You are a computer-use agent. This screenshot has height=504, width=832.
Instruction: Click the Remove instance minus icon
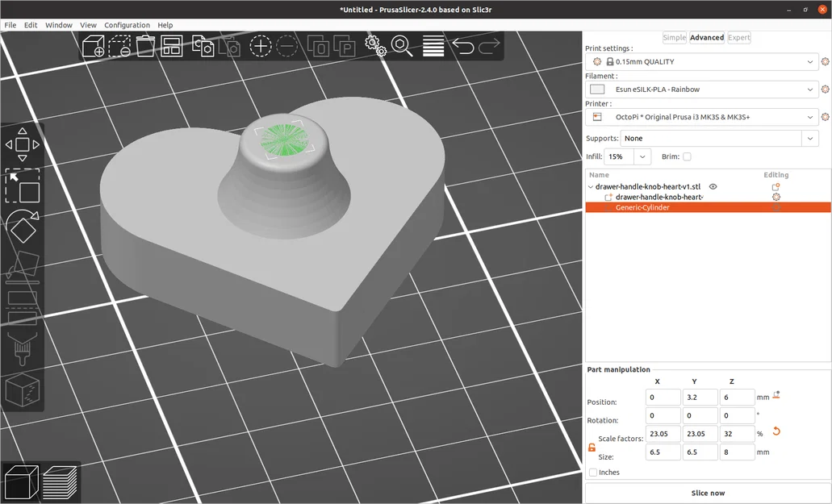click(x=287, y=46)
